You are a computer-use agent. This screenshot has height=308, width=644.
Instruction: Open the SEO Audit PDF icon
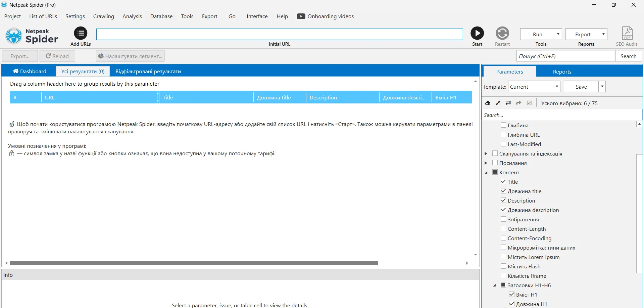pyautogui.click(x=627, y=33)
